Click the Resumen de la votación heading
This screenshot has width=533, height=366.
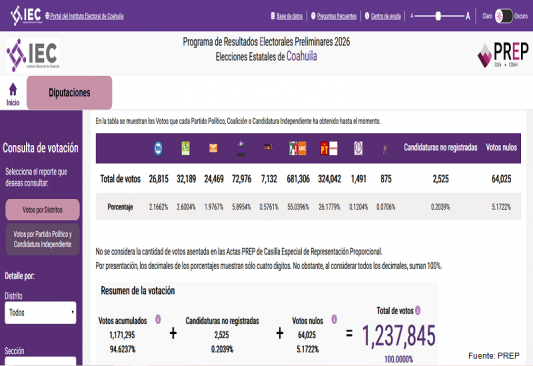pos(138,291)
